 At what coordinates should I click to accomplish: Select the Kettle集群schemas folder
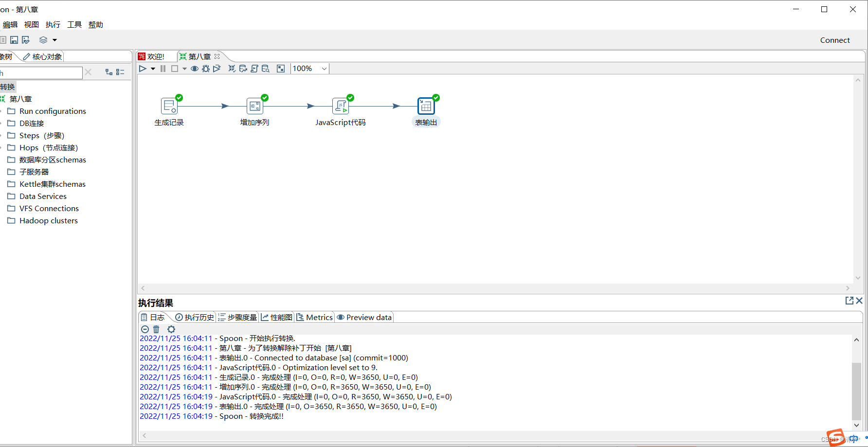pos(53,184)
